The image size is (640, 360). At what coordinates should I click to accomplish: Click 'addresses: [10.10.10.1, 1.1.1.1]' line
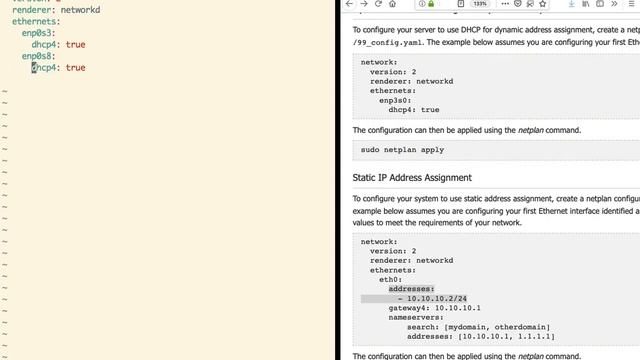[481, 337]
